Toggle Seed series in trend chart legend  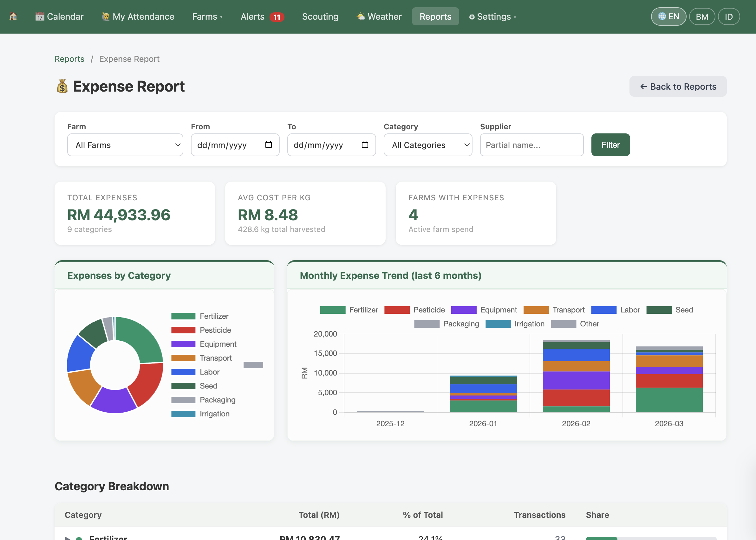pyautogui.click(x=670, y=310)
